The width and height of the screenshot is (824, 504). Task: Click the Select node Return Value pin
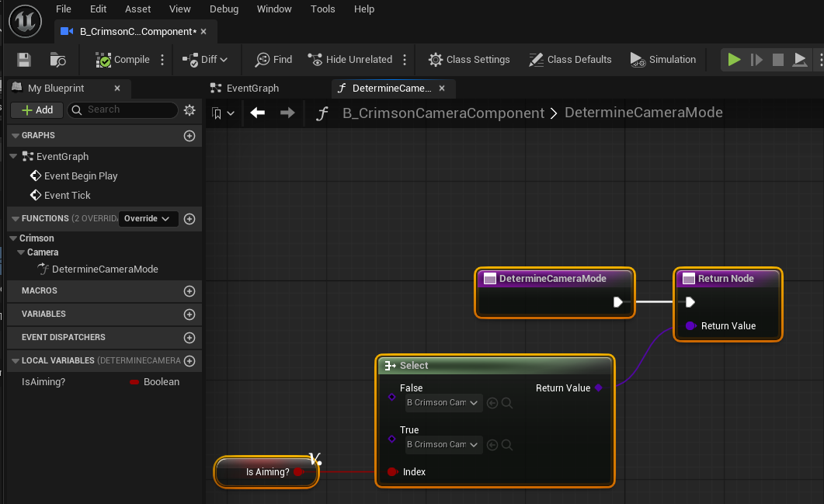pos(599,388)
